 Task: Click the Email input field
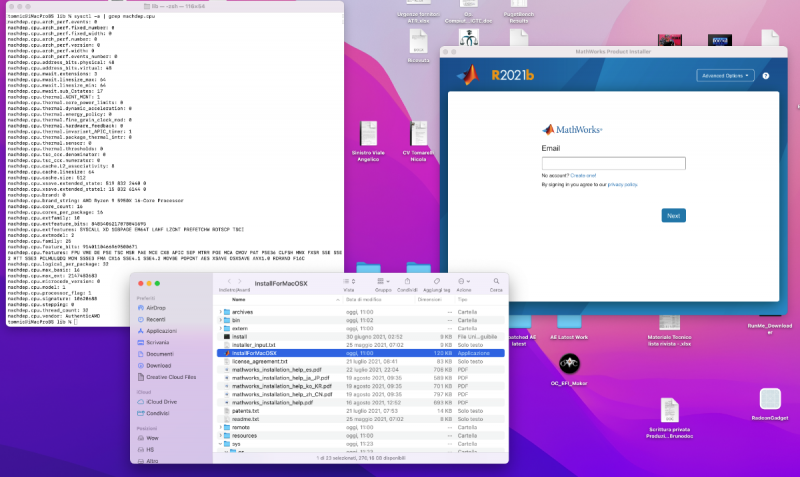pos(613,163)
